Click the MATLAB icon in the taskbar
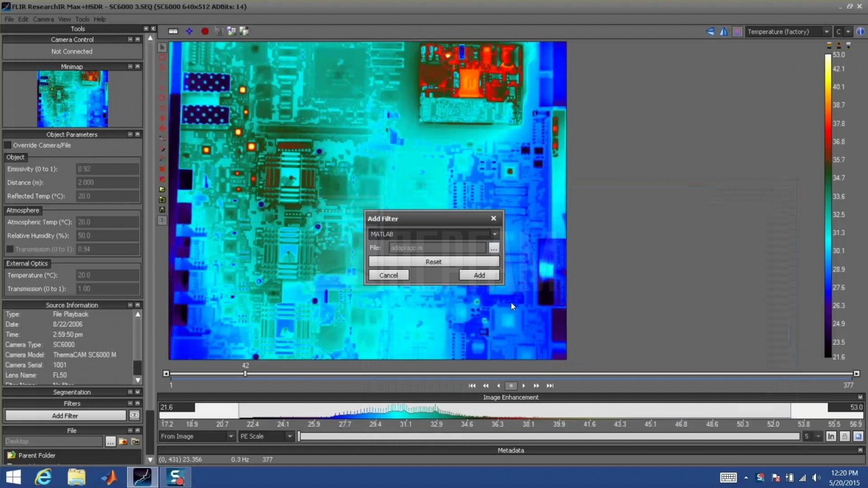The image size is (868, 488). 109,477
